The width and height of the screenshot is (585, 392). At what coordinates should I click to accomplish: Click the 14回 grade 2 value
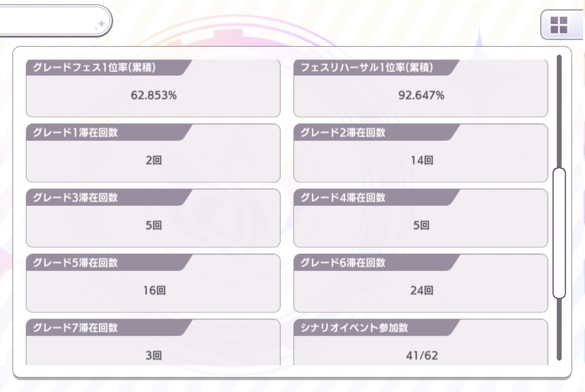421,161
